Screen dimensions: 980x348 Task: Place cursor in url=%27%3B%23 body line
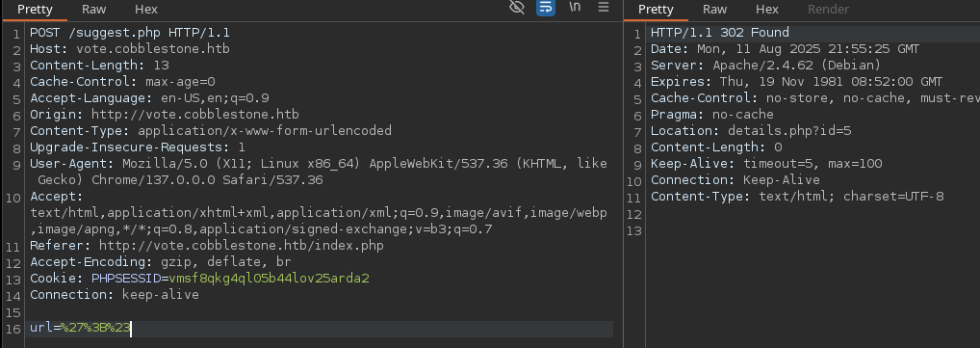[80, 328]
